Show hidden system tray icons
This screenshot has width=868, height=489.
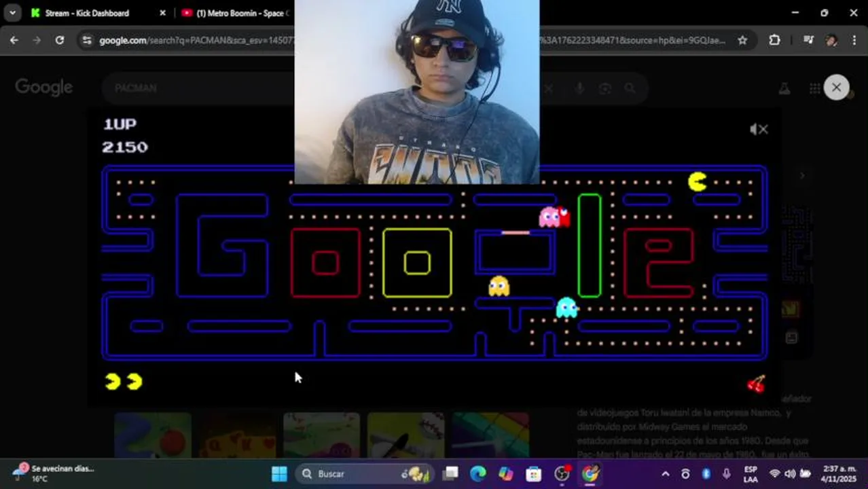[x=666, y=473]
